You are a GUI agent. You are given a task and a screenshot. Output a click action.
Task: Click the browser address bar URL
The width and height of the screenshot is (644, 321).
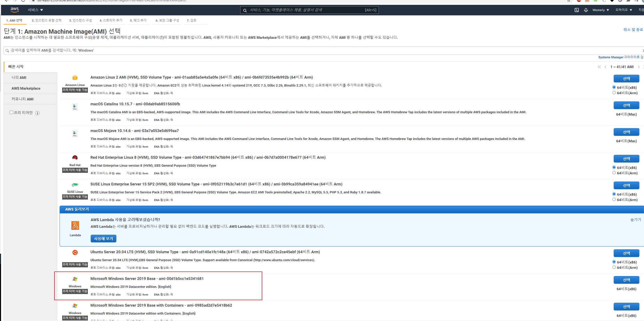click(x=112, y=1)
